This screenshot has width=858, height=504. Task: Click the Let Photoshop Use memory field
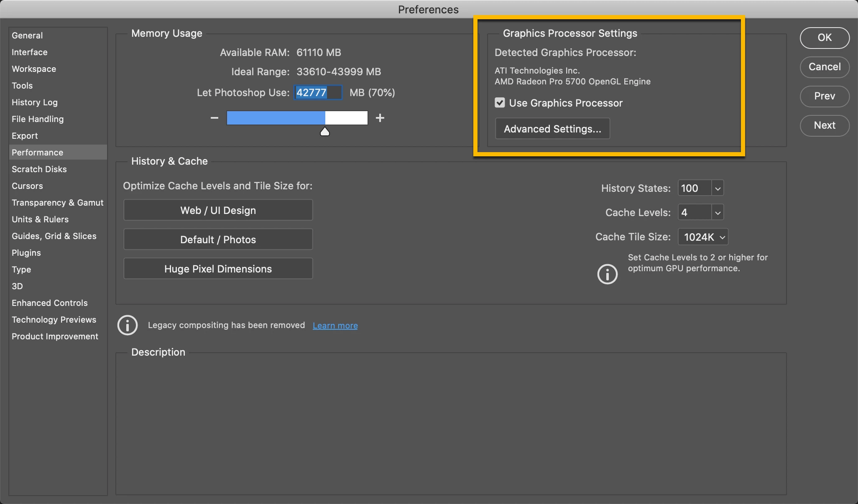point(318,93)
